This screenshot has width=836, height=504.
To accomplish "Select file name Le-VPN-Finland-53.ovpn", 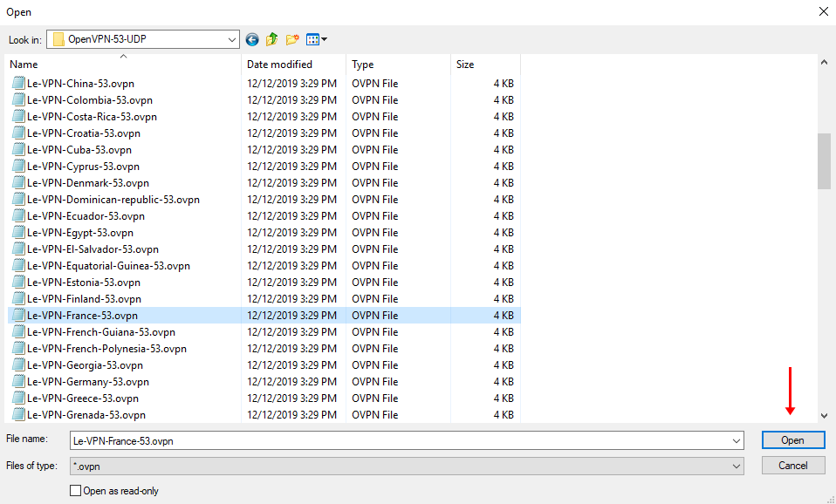I will pos(85,298).
